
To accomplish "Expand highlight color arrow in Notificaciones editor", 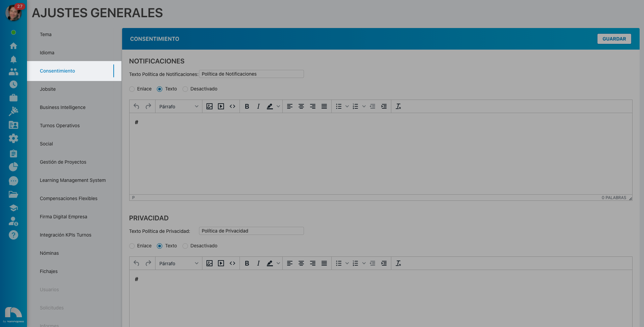I will [x=278, y=106].
